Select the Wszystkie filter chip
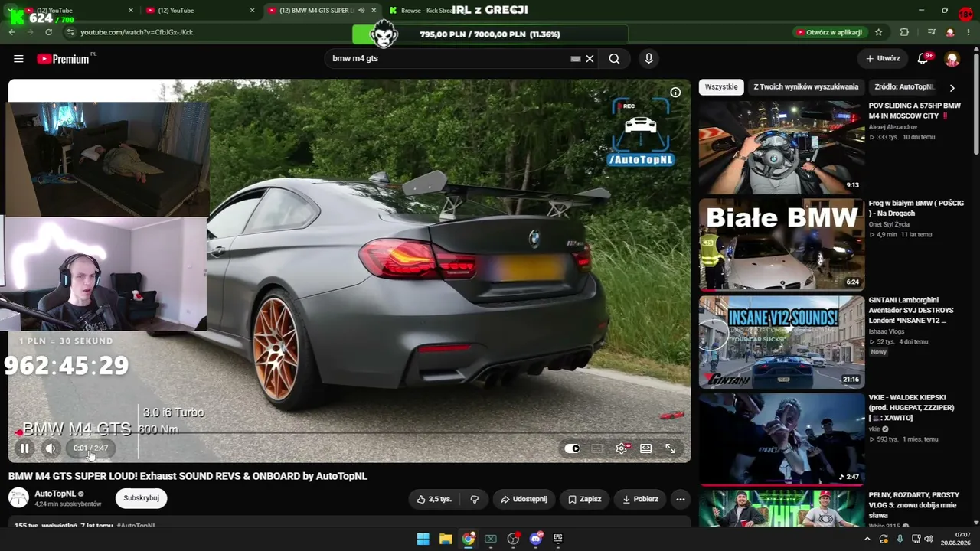The image size is (980, 551). pos(721,87)
